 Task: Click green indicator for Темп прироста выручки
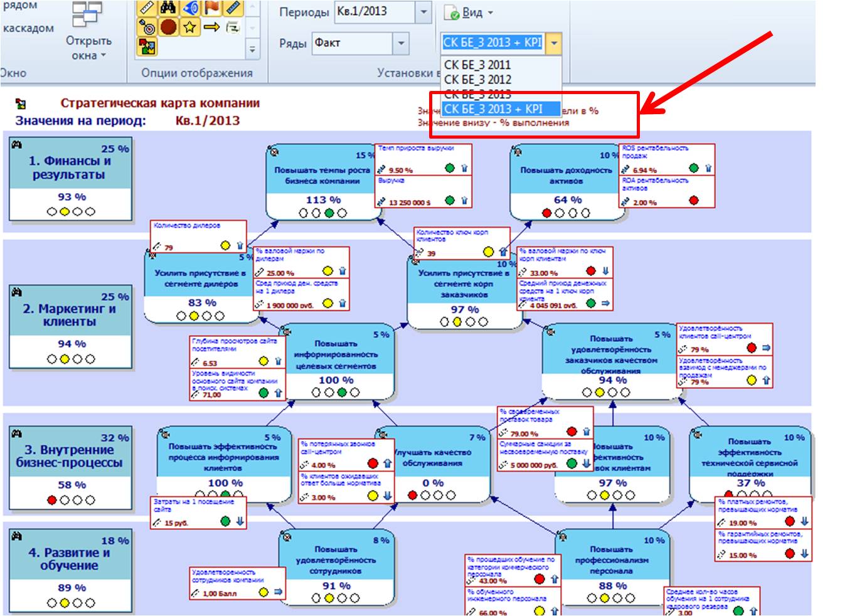click(x=450, y=169)
